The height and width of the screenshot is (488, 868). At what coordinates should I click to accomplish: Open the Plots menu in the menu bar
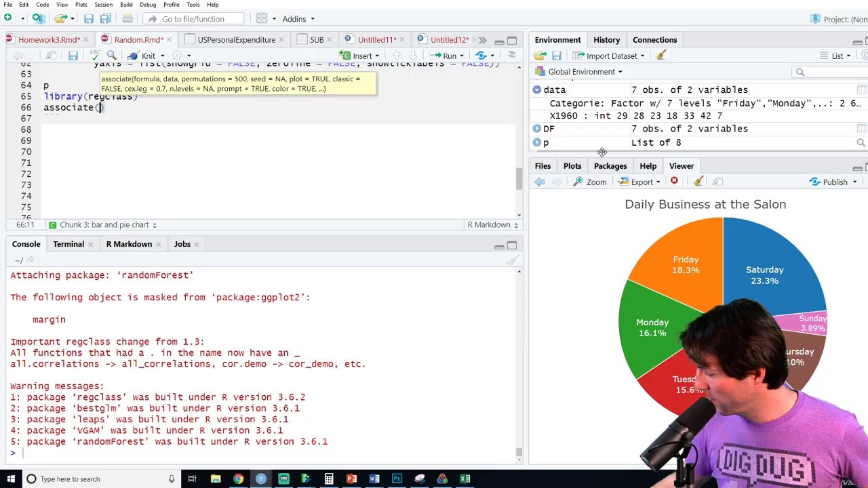81,5
